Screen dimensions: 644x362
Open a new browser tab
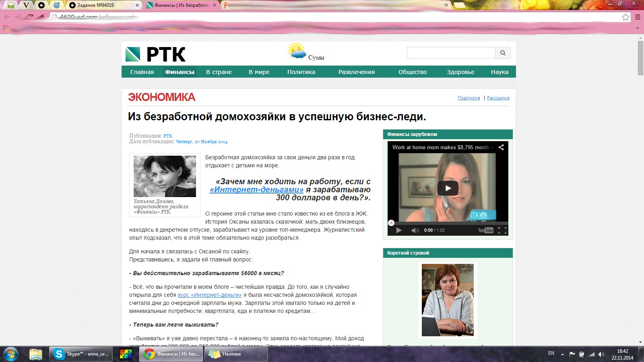(459, 5)
